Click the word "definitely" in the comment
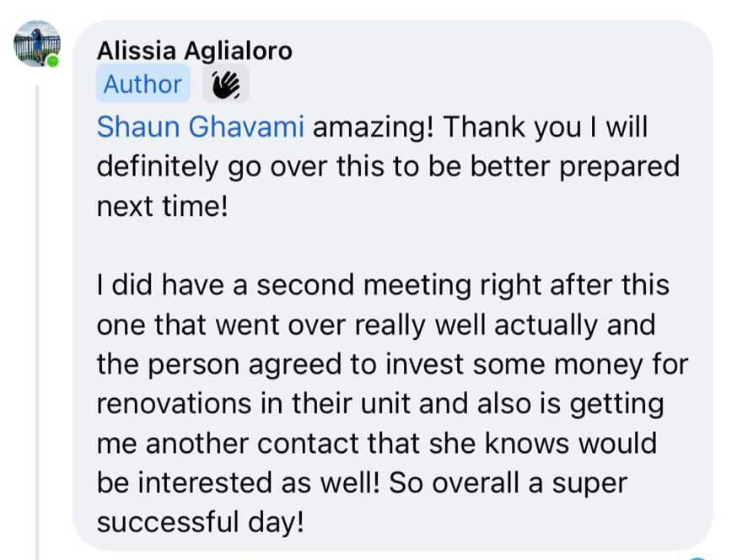Screen dimensions: 737x560 [x=158, y=167]
